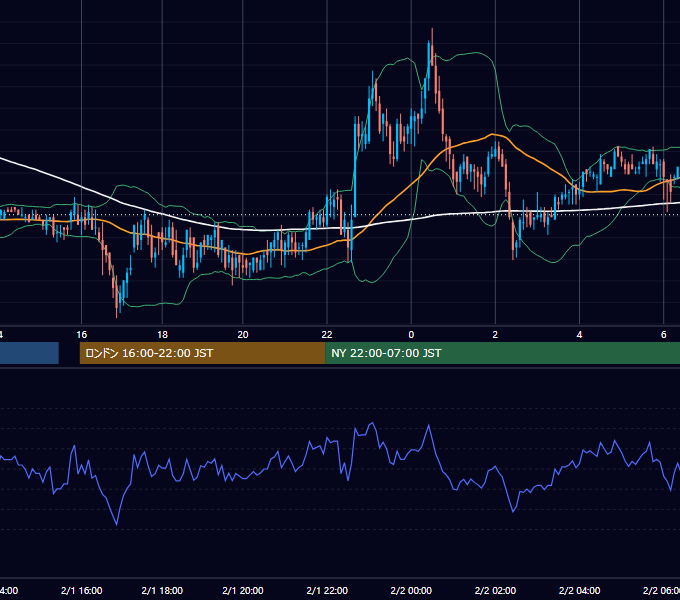Click the 2/2 02:00 date label

[495, 590]
